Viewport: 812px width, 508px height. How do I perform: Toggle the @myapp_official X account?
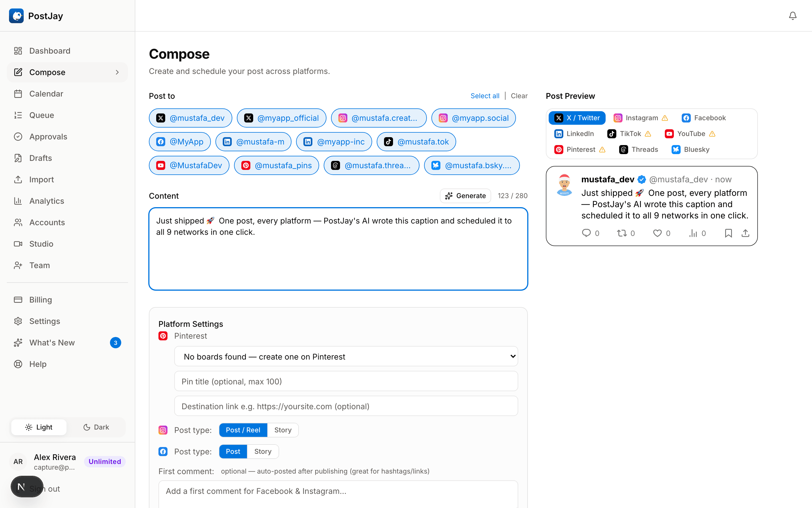pyautogui.click(x=281, y=118)
